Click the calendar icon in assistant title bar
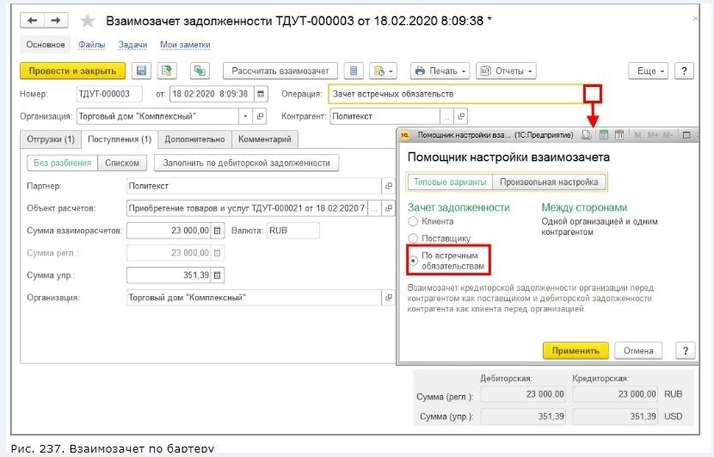Screen dimensions: 714x457 click(619, 134)
